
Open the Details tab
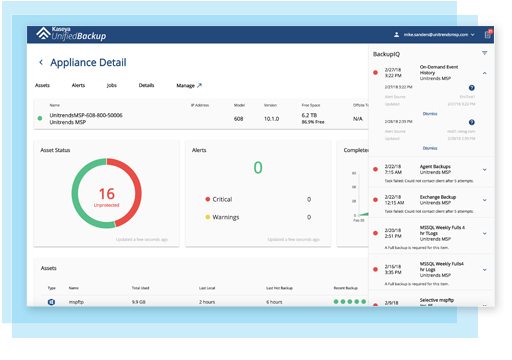[x=146, y=85]
